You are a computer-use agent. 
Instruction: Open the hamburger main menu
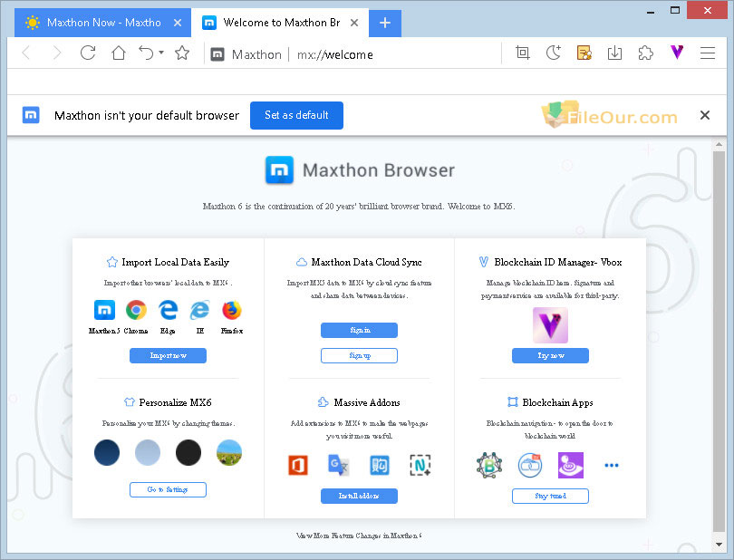pyautogui.click(x=708, y=53)
